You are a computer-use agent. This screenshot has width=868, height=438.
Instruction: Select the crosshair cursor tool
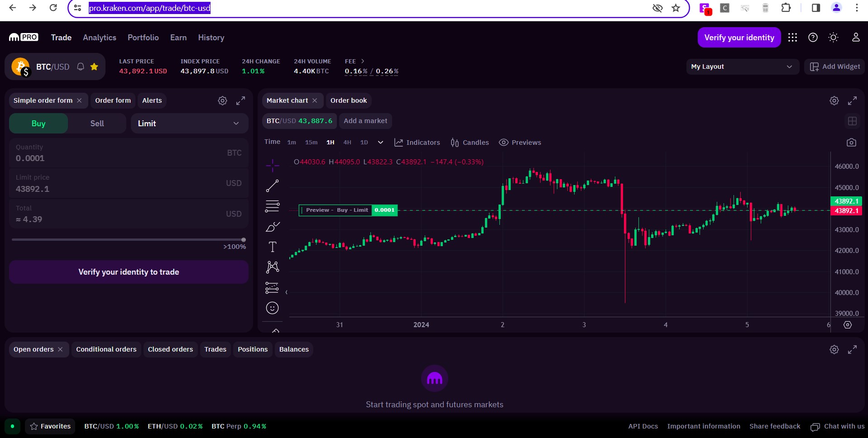point(272,166)
